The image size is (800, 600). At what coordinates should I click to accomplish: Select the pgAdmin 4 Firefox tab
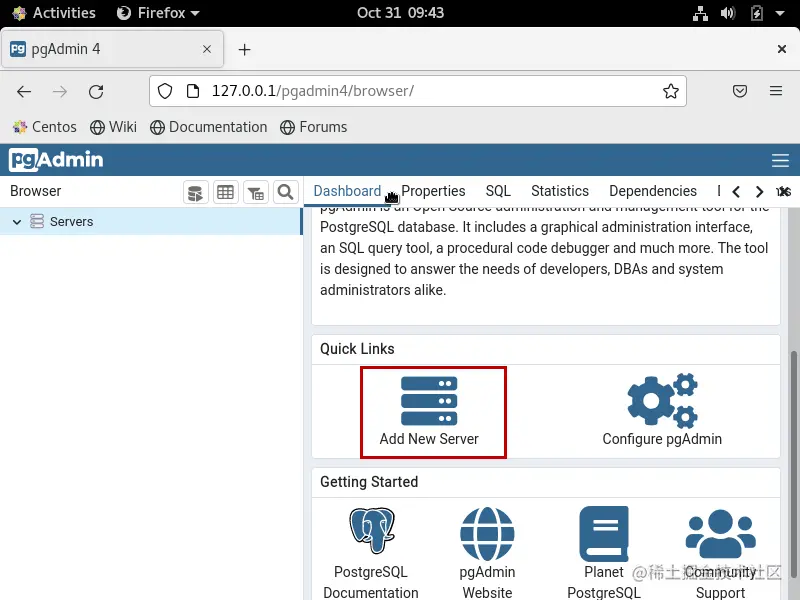(112, 49)
